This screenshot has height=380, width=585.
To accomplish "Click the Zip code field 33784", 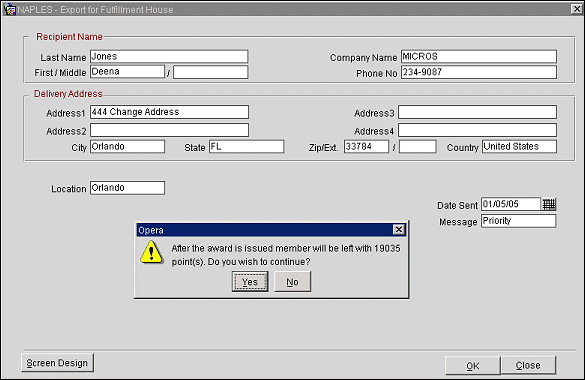I will 366,147.
